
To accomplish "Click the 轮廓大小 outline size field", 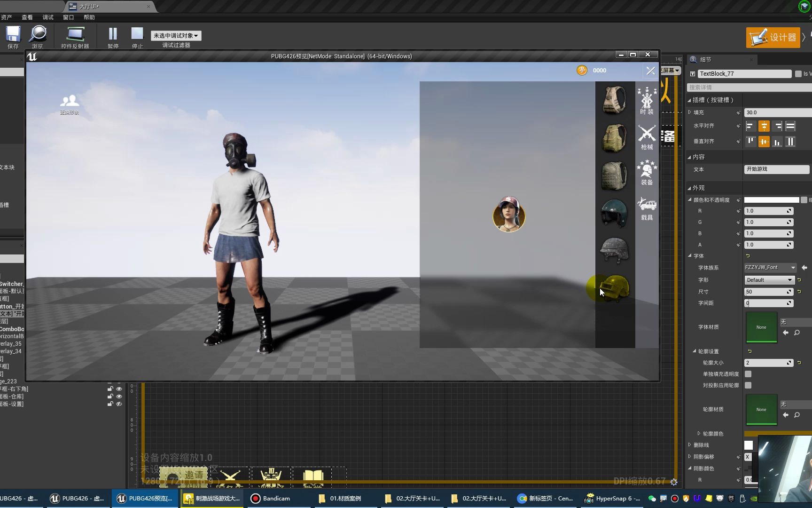I will point(769,363).
